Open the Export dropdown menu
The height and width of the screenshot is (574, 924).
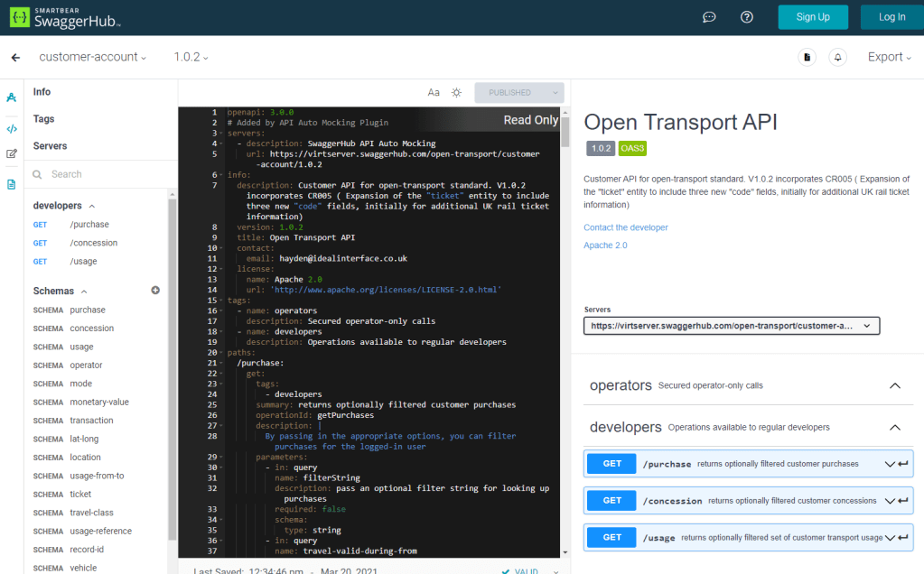[889, 57]
